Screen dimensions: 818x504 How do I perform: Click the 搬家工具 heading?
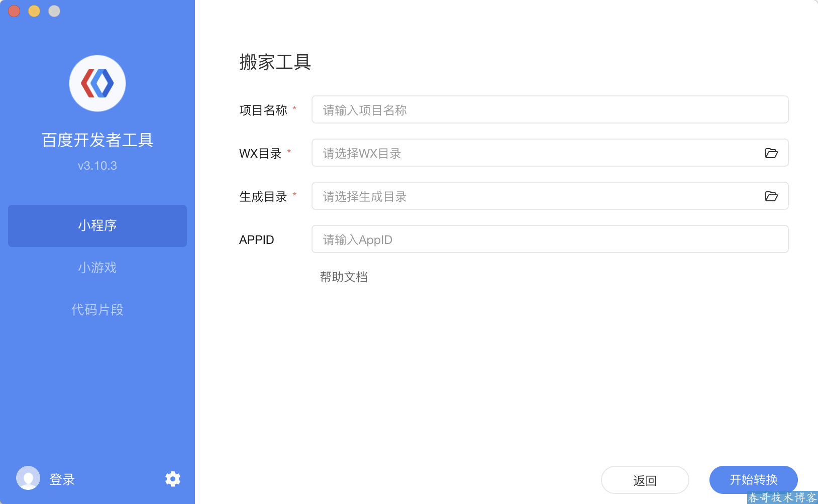(275, 62)
